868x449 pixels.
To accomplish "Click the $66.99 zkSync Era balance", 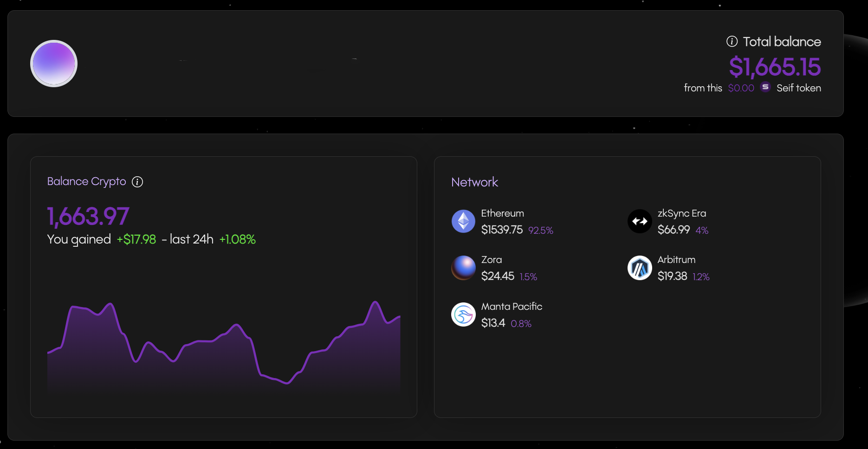I will [x=674, y=230].
